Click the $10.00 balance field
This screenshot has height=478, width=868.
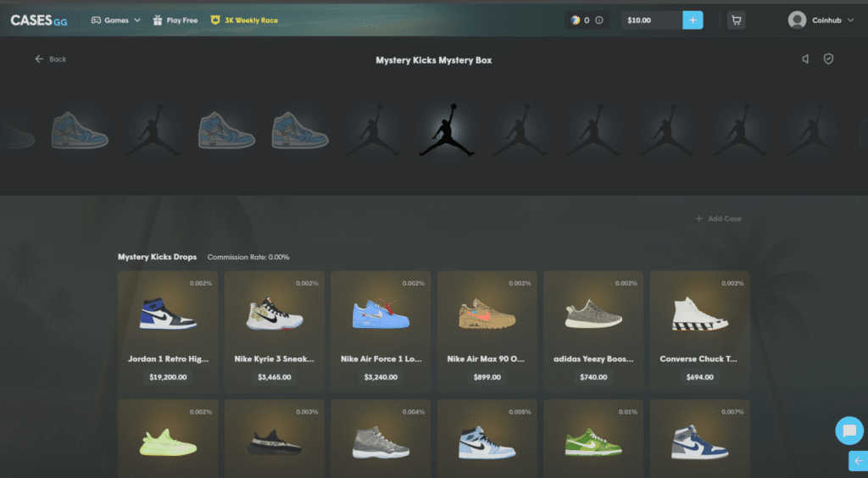pos(652,20)
